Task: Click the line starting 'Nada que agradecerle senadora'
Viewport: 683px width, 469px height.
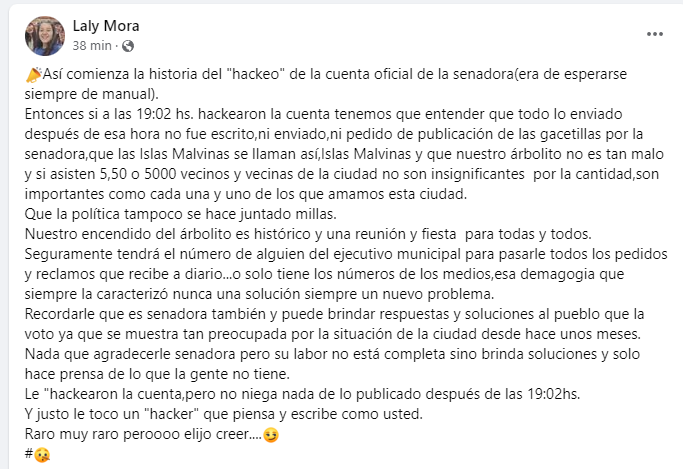Action: pyautogui.click(x=332, y=354)
